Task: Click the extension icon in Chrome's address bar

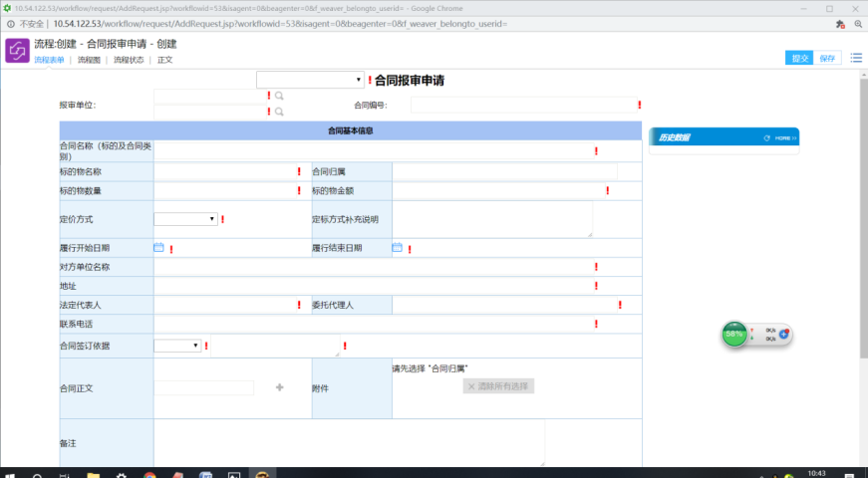Action: point(840,24)
